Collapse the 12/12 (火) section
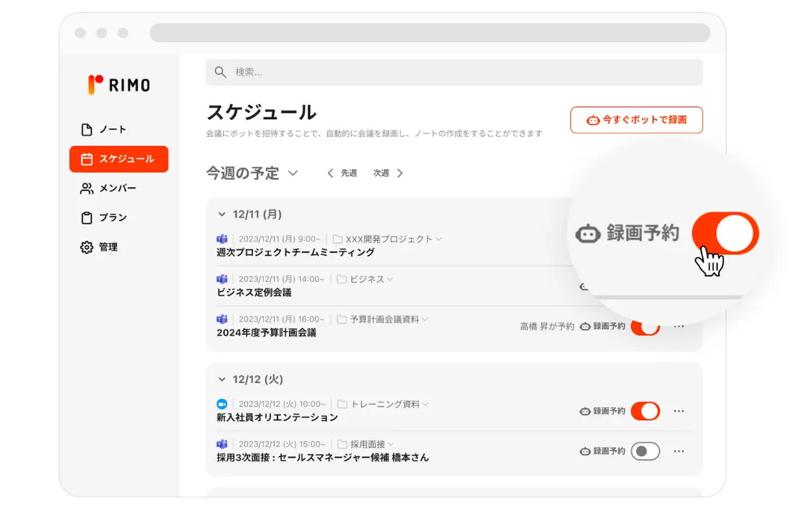 coord(221,379)
